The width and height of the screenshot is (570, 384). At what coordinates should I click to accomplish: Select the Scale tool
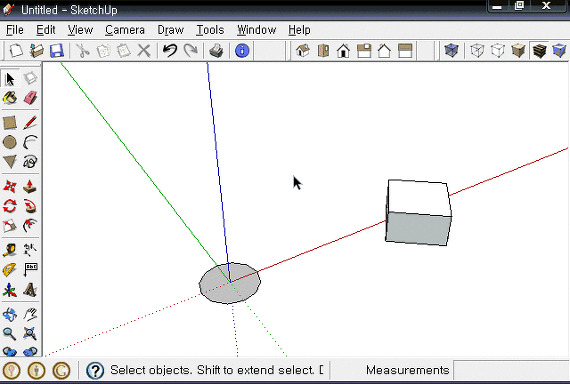pyautogui.click(x=10, y=226)
